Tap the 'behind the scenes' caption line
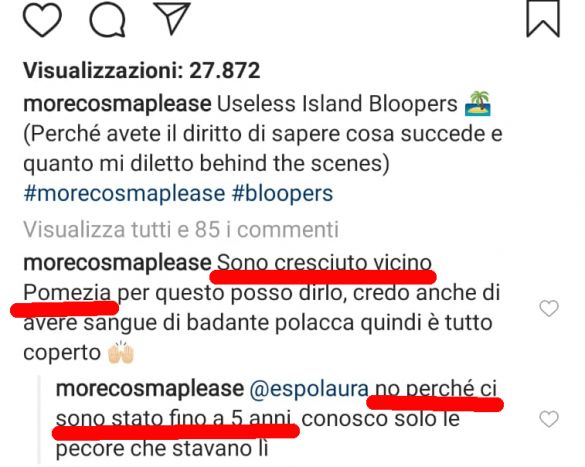The height and width of the screenshot is (467, 585). pyautogui.click(x=206, y=163)
